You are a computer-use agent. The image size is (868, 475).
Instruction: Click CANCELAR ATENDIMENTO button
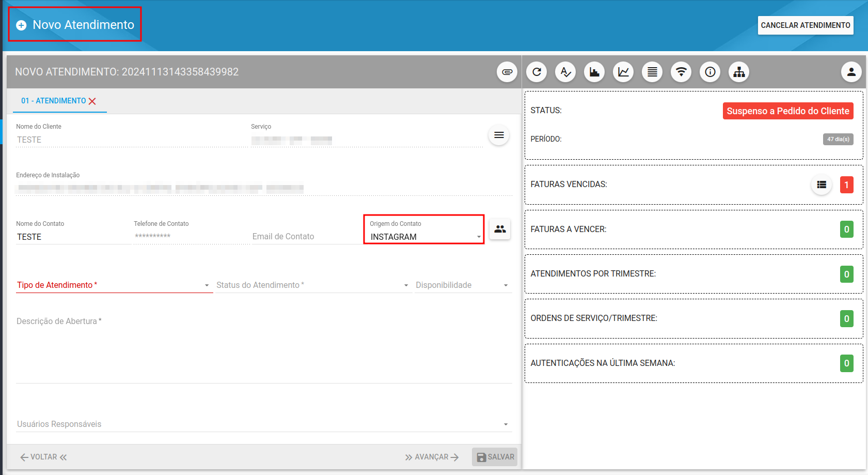point(806,25)
